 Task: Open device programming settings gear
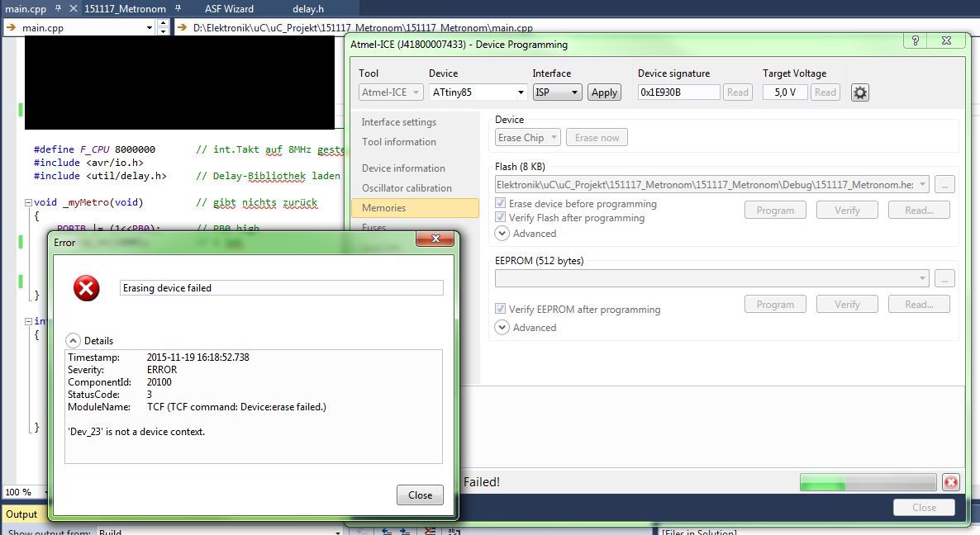pos(860,92)
